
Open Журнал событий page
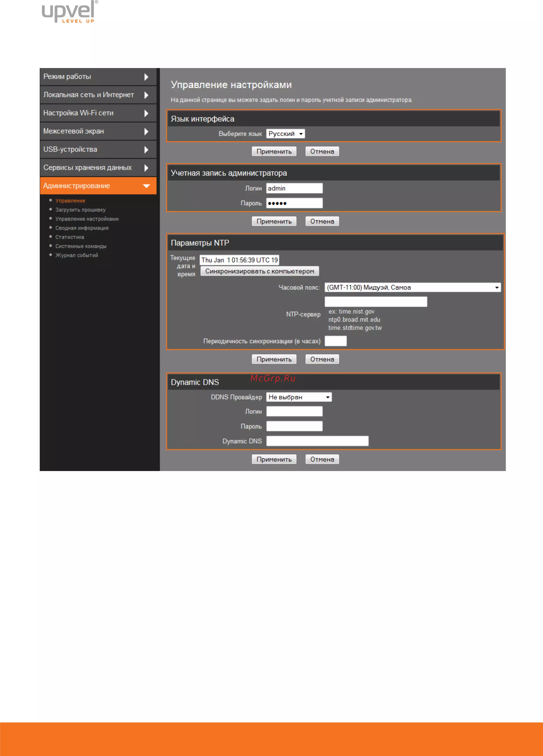tap(77, 255)
